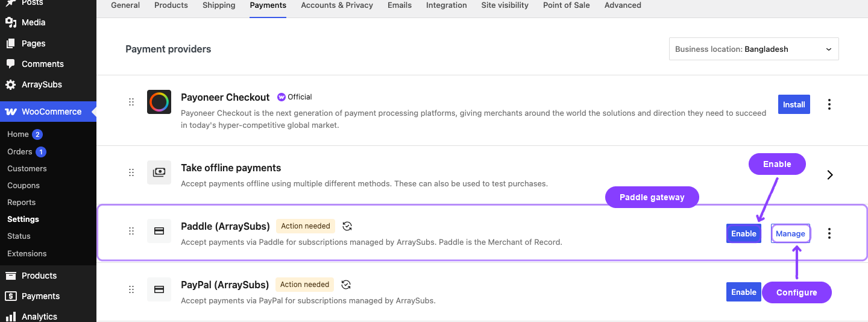Click the ArraySubs gear icon

10,84
